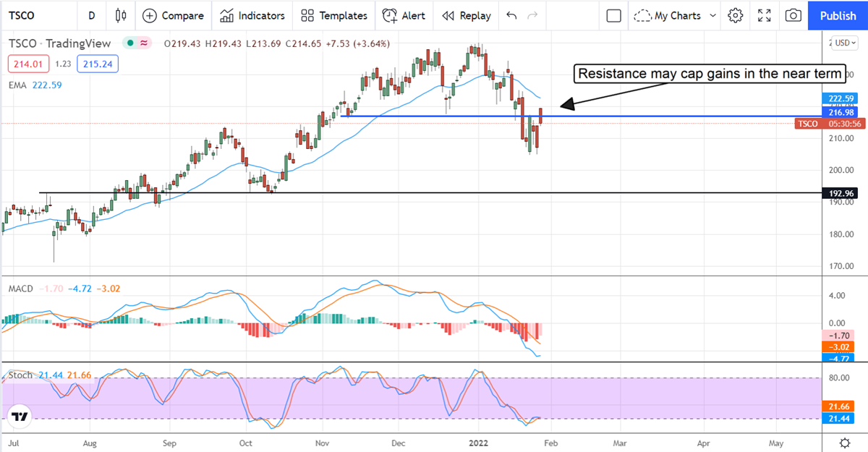Open the candlestick chart style selector

[120, 15]
